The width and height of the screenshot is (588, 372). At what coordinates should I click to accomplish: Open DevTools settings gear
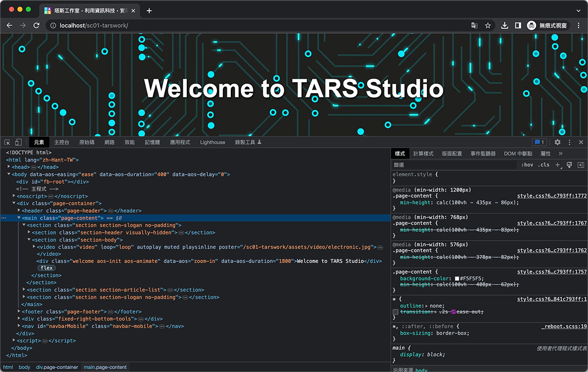coord(558,142)
